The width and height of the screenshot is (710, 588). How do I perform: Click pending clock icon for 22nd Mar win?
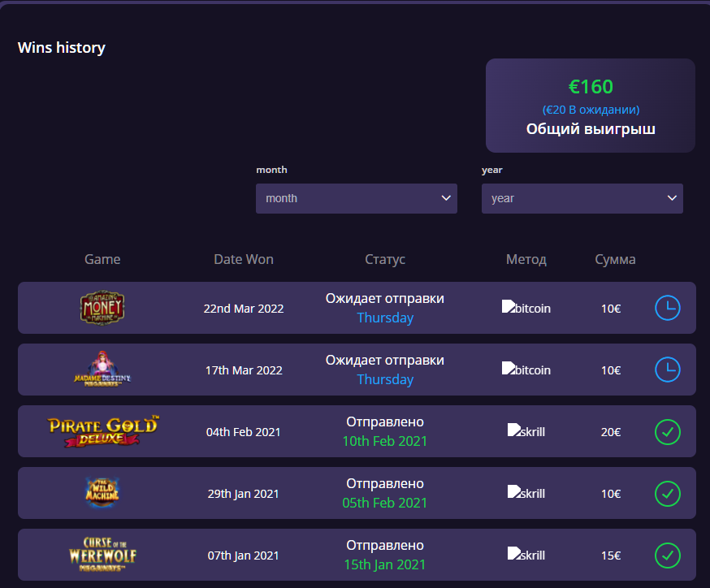[667, 309]
